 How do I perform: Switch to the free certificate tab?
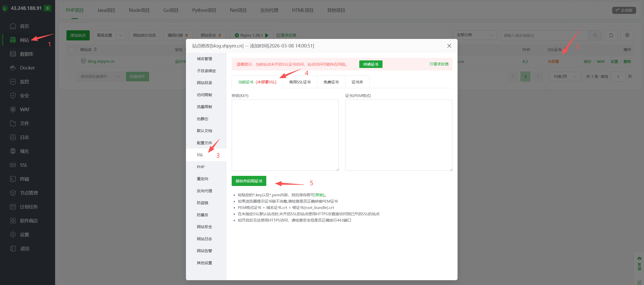tap(331, 82)
